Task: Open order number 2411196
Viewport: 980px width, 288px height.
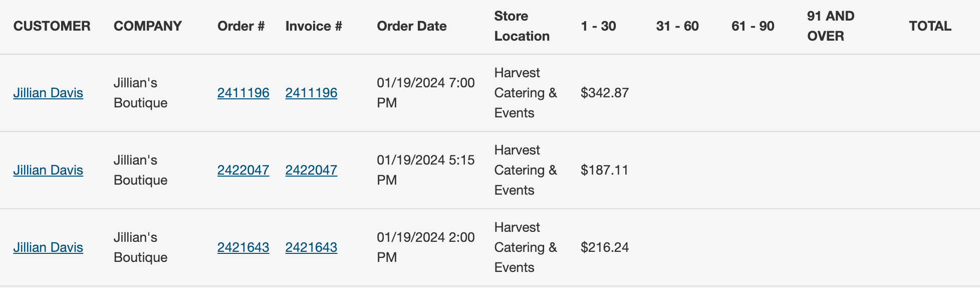Action: point(243,93)
